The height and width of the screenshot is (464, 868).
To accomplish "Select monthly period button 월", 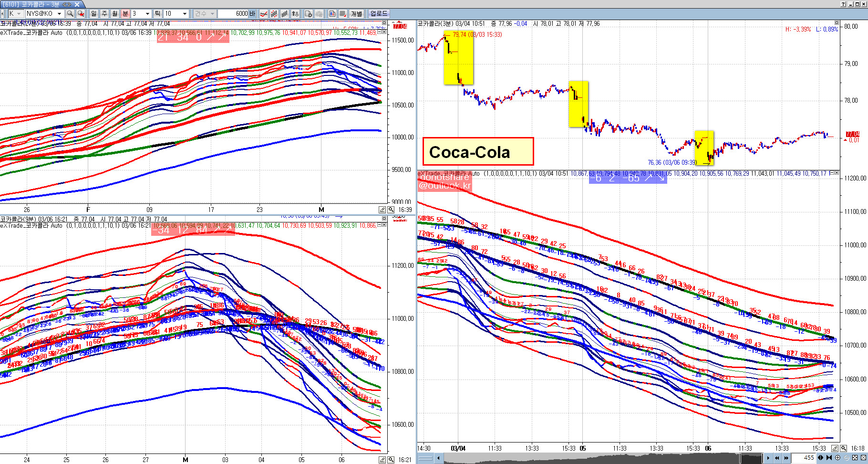I will point(114,14).
